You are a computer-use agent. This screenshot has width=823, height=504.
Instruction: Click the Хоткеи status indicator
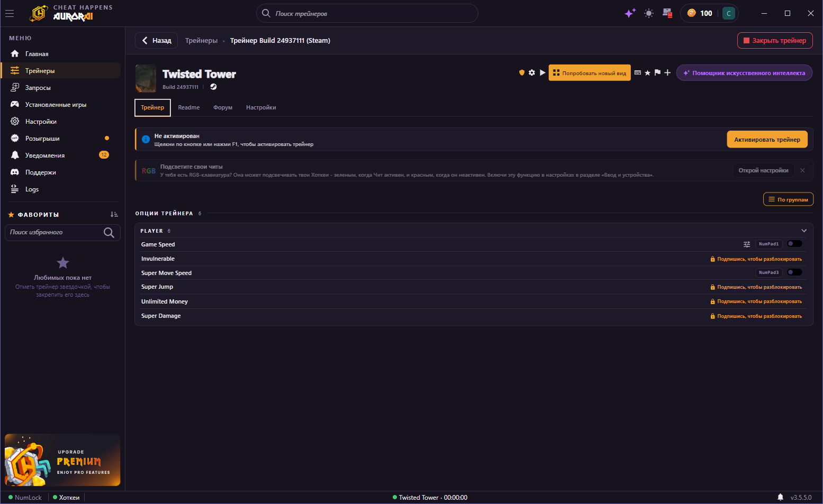[x=66, y=498]
